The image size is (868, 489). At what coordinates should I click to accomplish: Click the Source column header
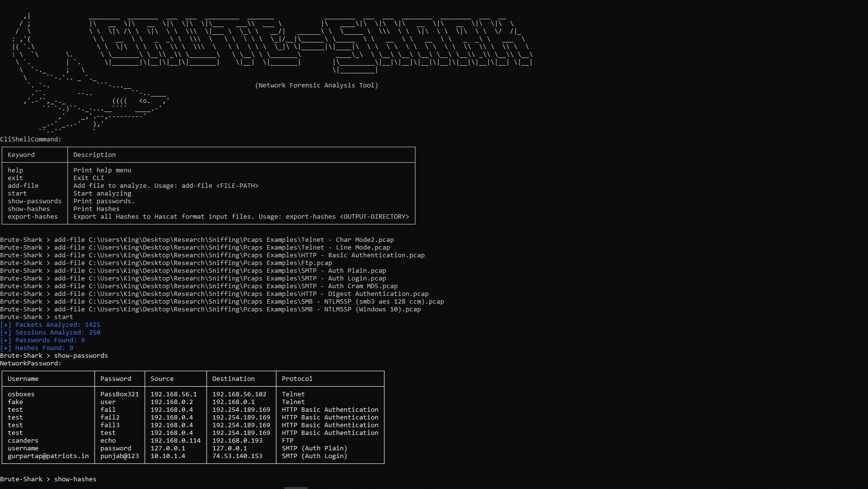(x=162, y=379)
